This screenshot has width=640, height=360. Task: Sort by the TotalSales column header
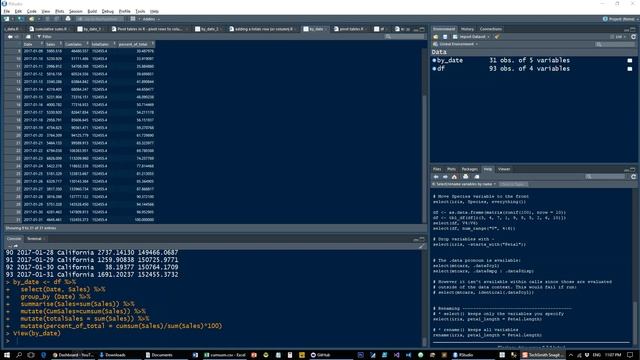(x=103, y=44)
